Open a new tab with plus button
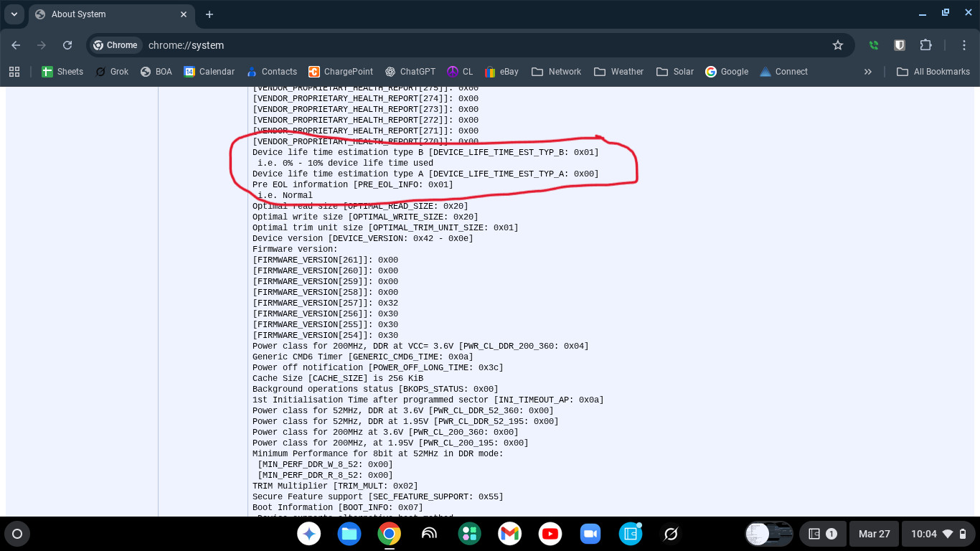Image resolution: width=980 pixels, height=551 pixels. click(209, 14)
